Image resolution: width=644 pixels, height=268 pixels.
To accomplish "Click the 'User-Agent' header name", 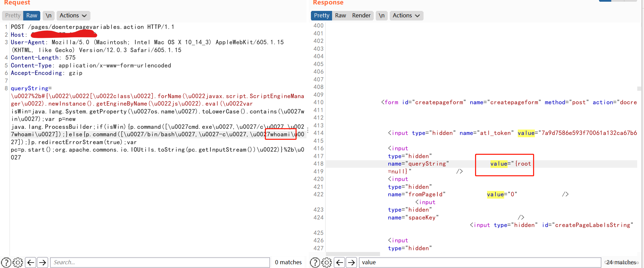I will (29, 42).
